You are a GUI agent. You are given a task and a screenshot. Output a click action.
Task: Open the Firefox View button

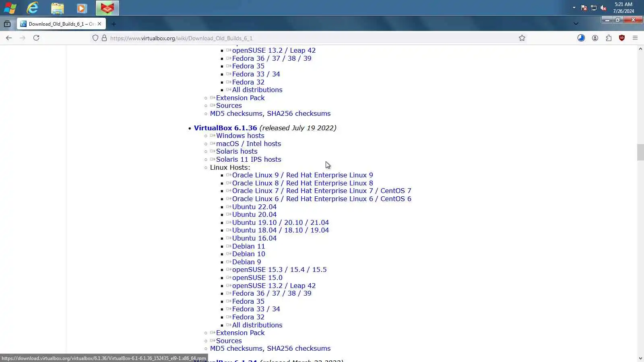(x=7, y=24)
